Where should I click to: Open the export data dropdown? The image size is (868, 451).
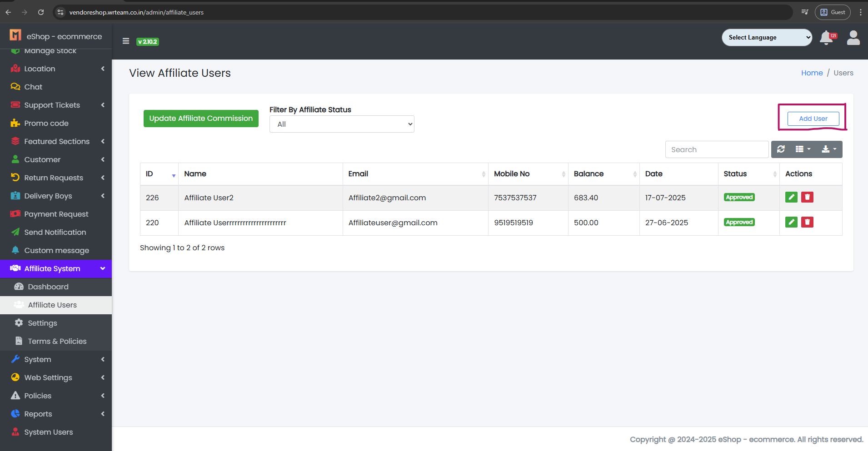click(829, 149)
